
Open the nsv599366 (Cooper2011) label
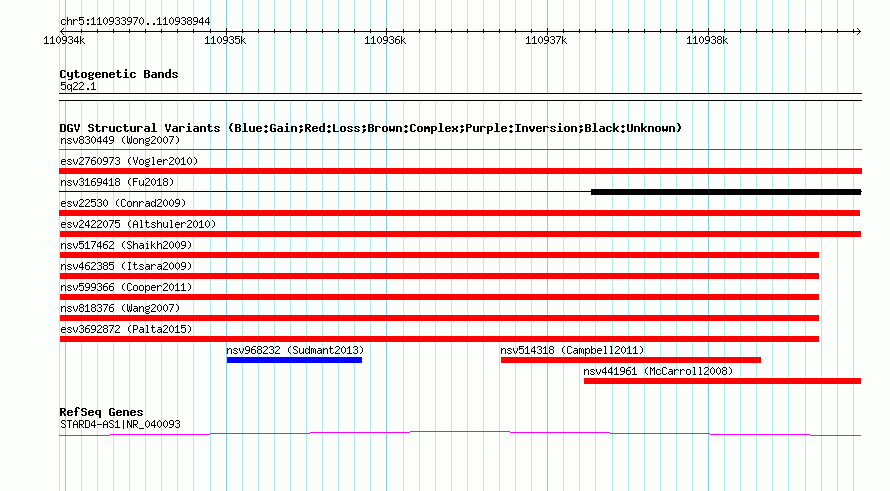pyautogui.click(x=126, y=287)
